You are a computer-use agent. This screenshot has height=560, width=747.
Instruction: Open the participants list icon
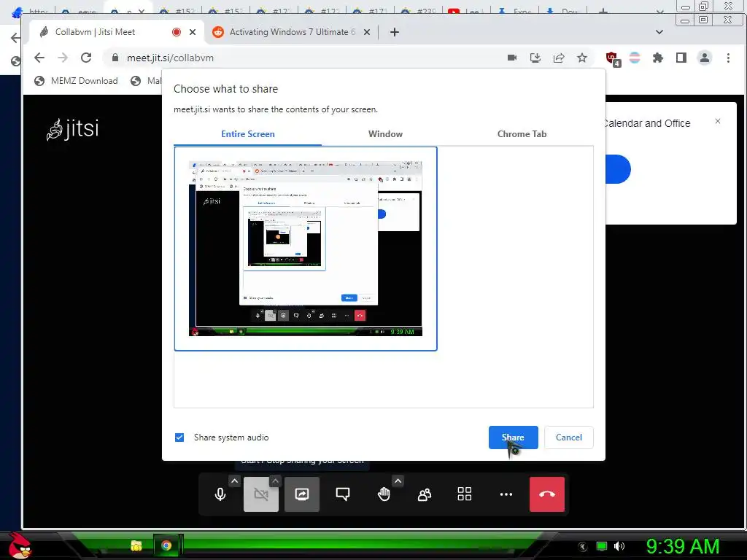point(424,494)
